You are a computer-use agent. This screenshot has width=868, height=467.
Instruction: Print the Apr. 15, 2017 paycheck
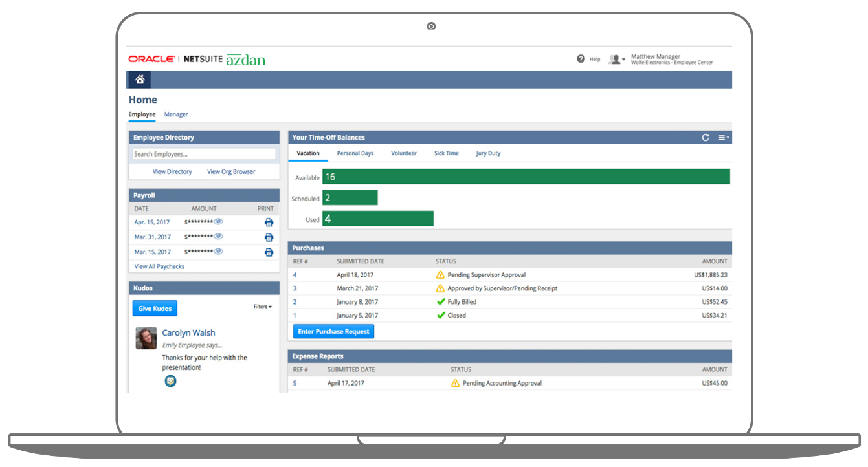269,221
